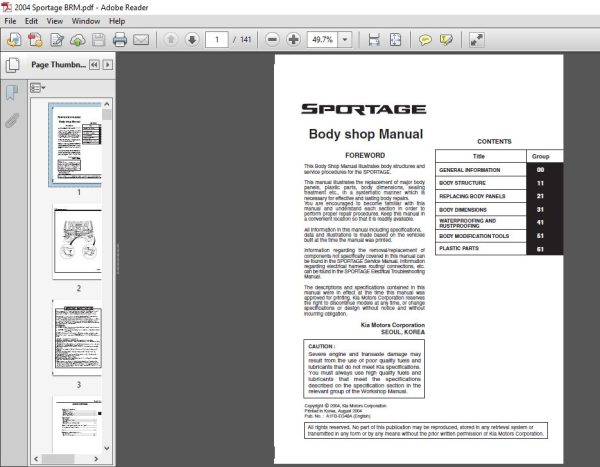This screenshot has height=467, width=600.
Task: Click the thumbnails horizontal scrollbar thumb
Action: point(58,459)
